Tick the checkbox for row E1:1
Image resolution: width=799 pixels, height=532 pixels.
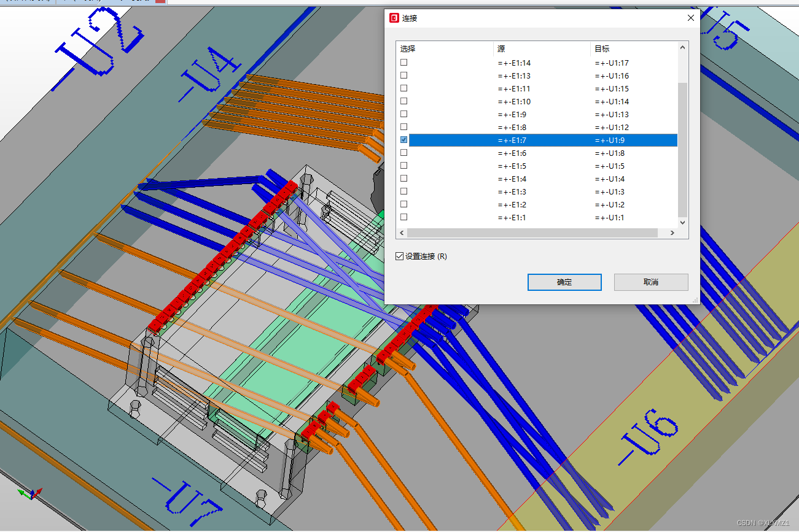pyautogui.click(x=403, y=217)
